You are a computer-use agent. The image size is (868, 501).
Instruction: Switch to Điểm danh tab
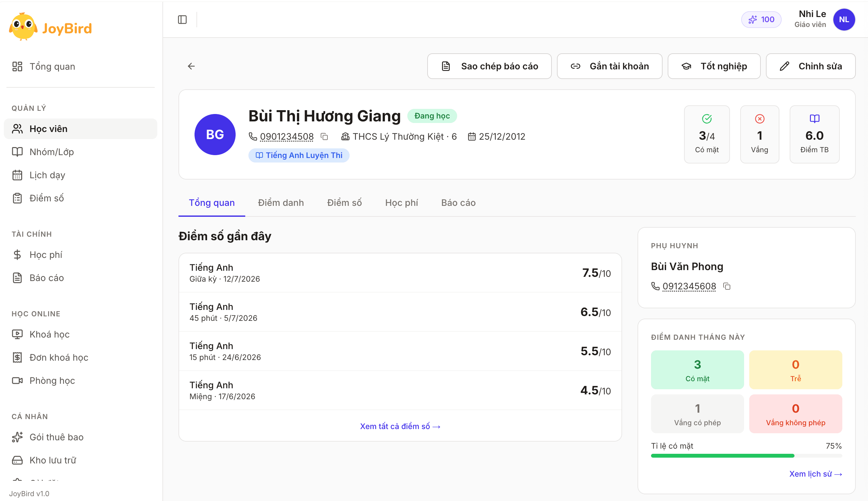281,203
